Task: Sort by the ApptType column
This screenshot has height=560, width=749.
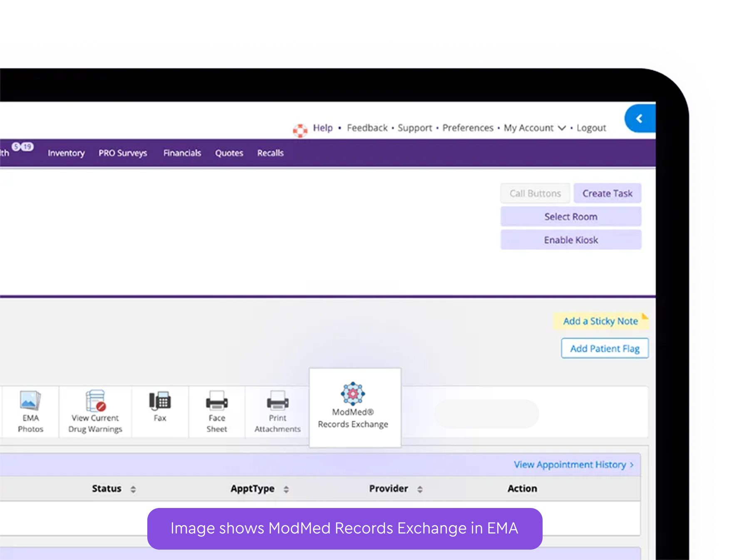Action: (x=260, y=489)
